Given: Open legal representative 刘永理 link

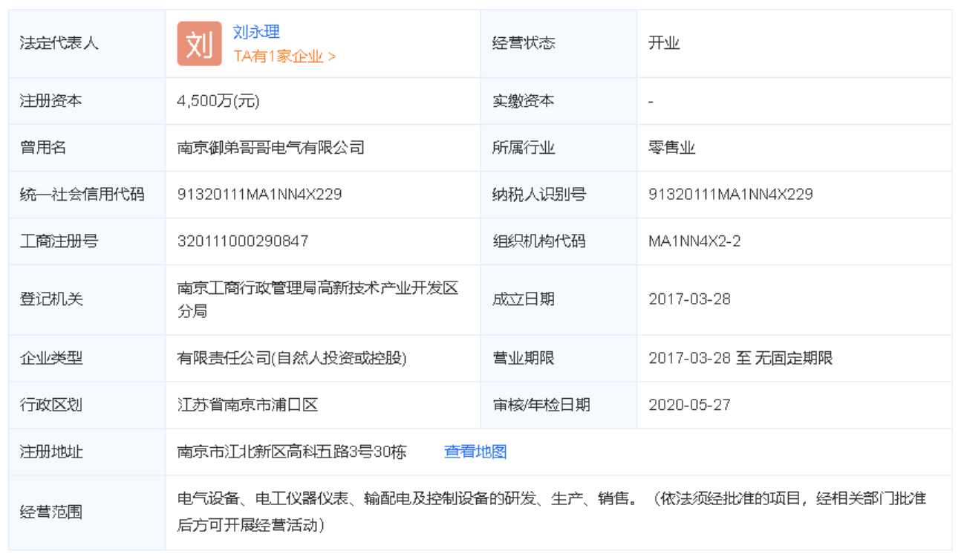Looking at the screenshot, I should click(x=256, y=32).
